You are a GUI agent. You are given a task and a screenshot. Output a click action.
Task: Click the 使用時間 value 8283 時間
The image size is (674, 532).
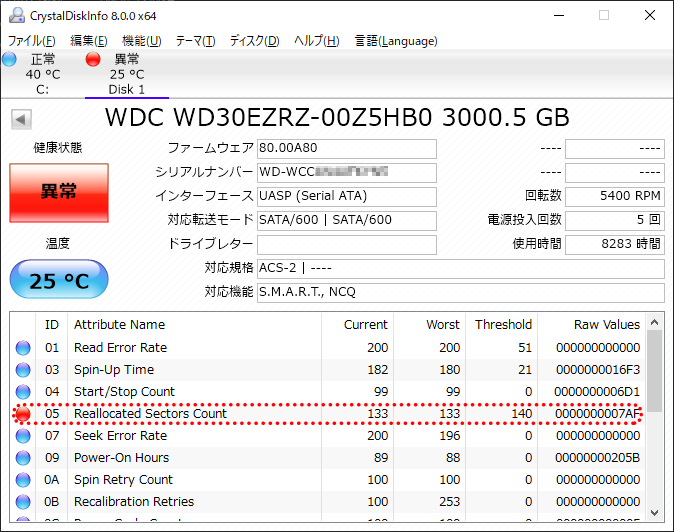click(615, 245)
